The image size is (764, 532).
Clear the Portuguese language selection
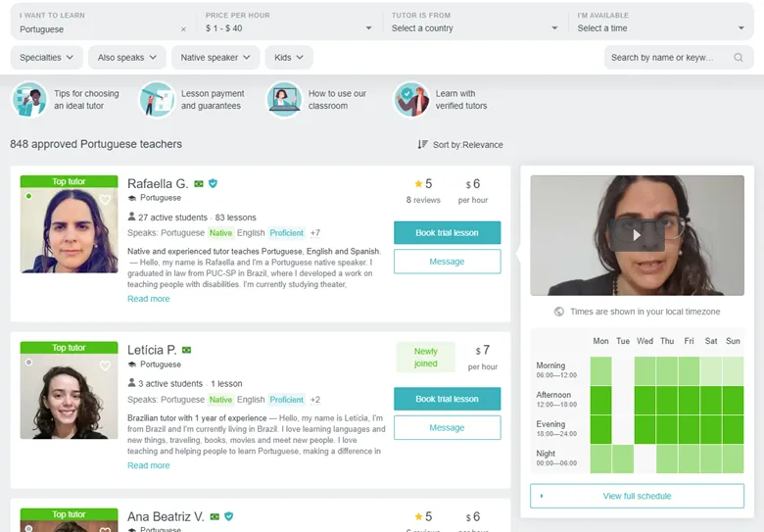pyautogui.click(x=183, y=29)
